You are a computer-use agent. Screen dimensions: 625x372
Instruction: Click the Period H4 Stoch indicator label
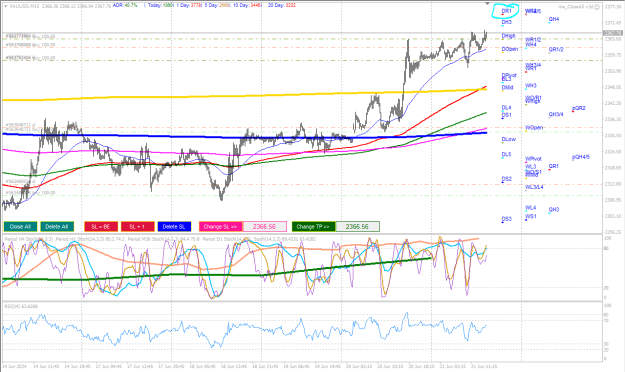[28, 239]
